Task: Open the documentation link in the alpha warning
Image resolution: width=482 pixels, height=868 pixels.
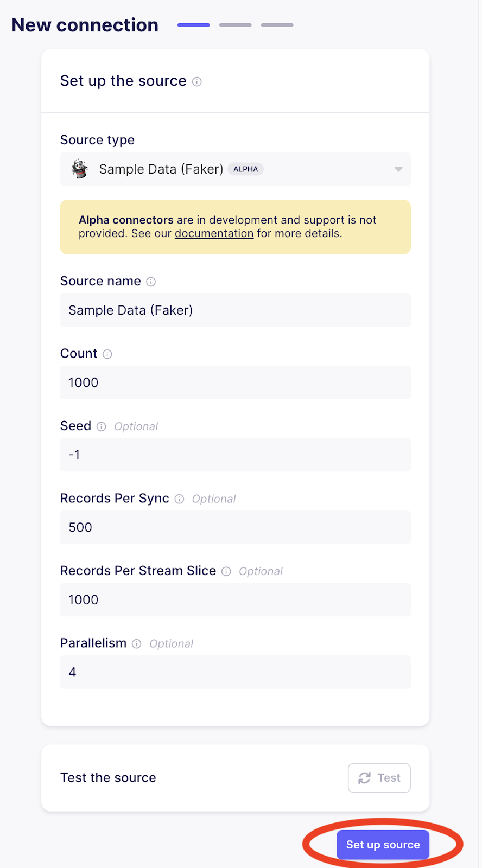Action: tap(214, 233)
